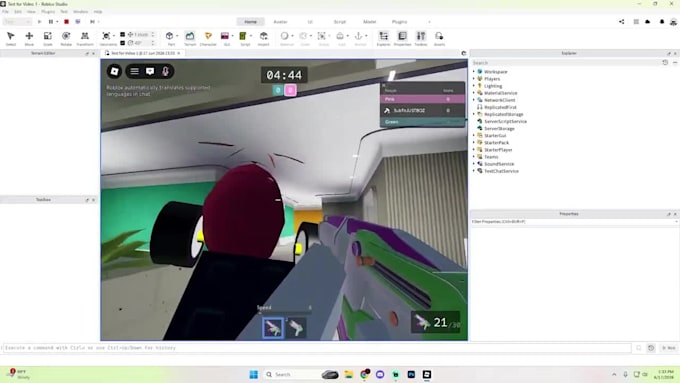Select ReplicatedStorage in Explorer
This screenshot has height=383, width=680.
tap(503, 114)
